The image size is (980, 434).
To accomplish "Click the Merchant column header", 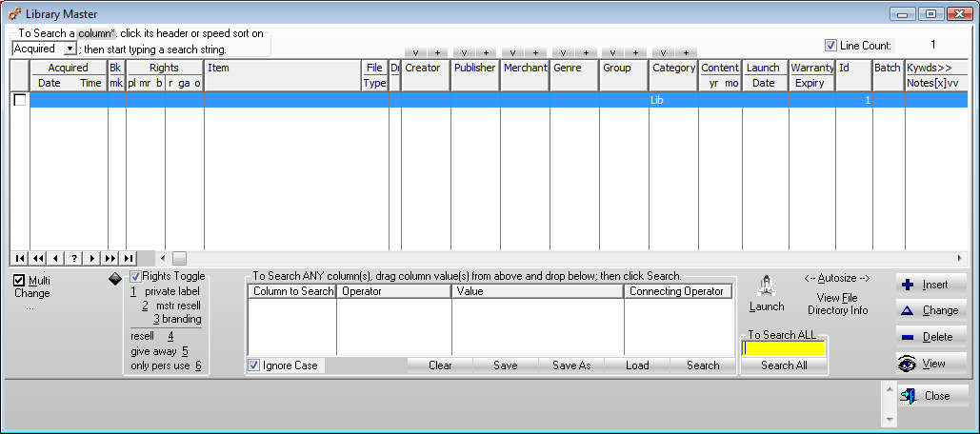I will pos(525,75).
